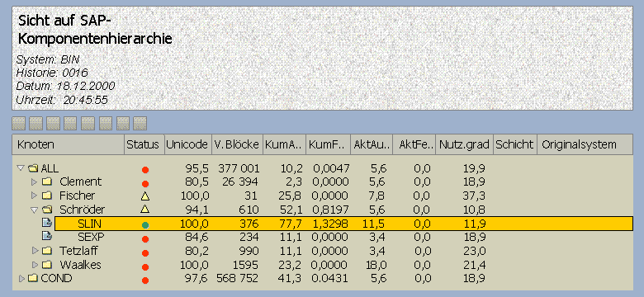Collapse the ALL root node
644x297 pixels.
pyautogui.click(x=21, y=167)
